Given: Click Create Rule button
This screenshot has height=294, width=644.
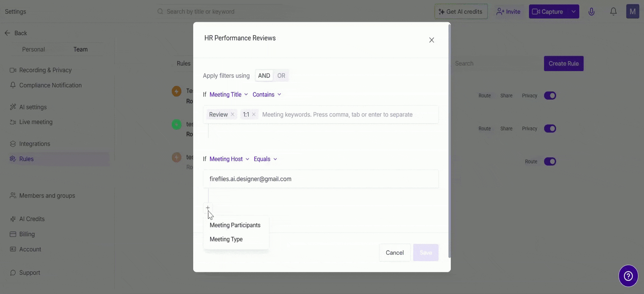Looking at the screenshot, I should (x=563, y=64).
